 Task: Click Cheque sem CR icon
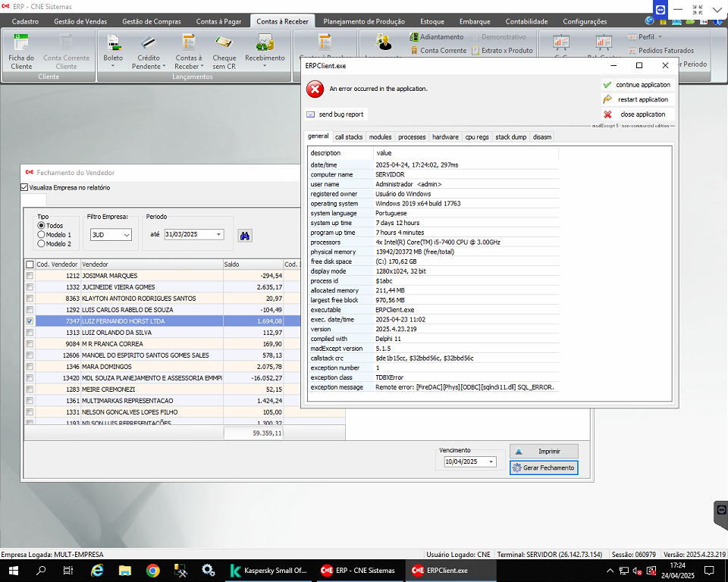(224, 51)
